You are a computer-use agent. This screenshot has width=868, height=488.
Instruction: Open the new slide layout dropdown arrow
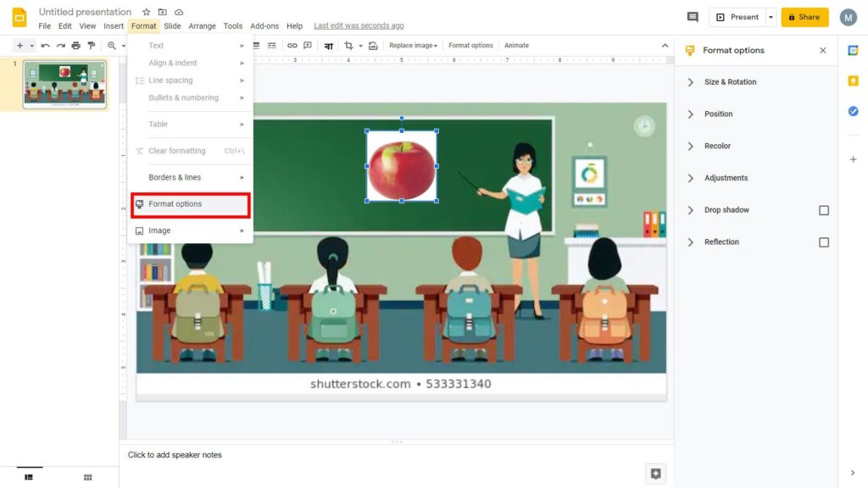(x=31, y=46)
